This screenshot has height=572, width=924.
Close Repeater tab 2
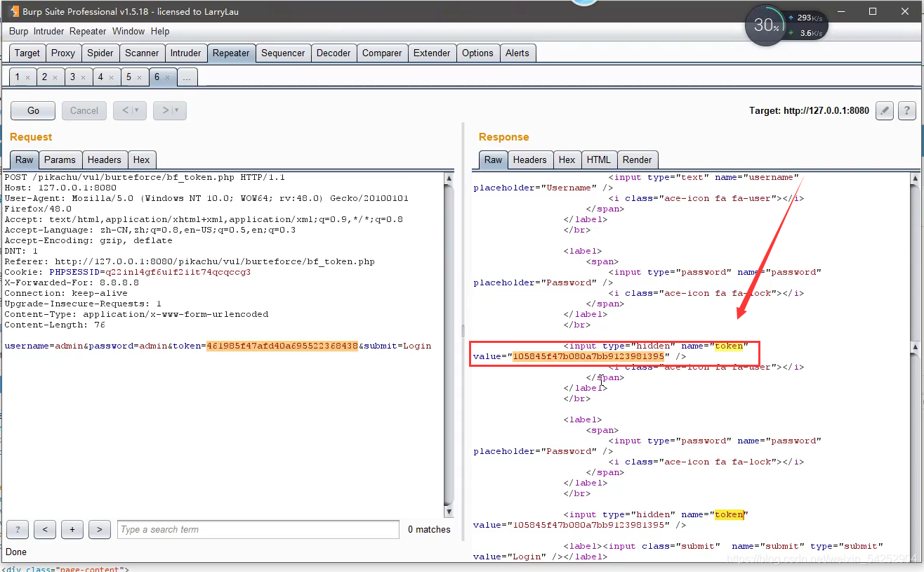(x=55, y=77)
